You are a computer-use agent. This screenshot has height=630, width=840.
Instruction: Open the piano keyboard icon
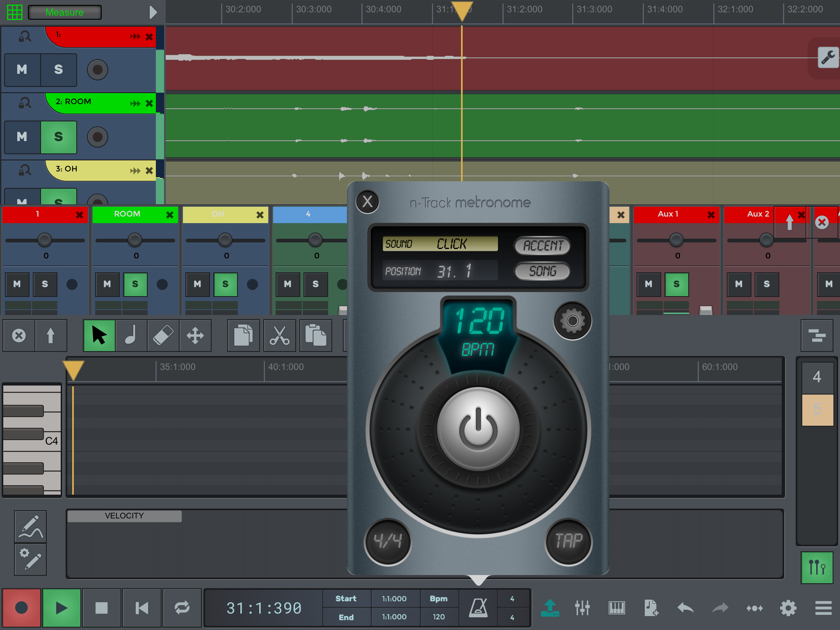click(616, 608)
